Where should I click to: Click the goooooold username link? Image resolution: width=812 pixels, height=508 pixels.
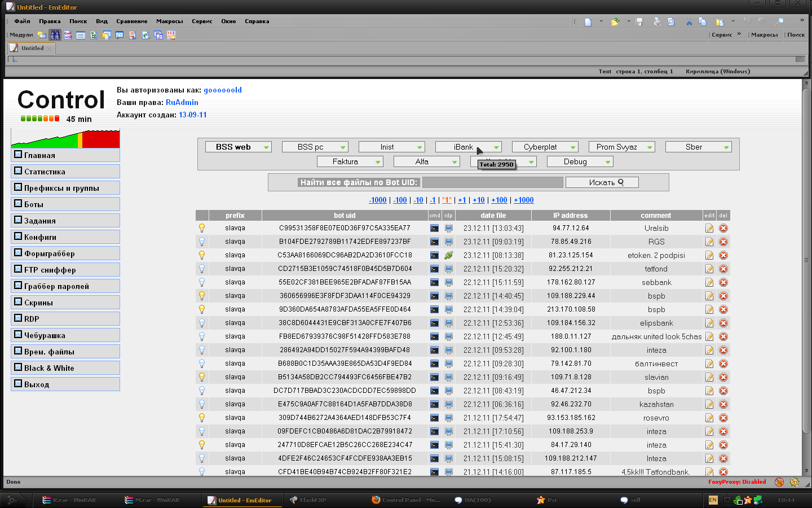tap(223, 90)
